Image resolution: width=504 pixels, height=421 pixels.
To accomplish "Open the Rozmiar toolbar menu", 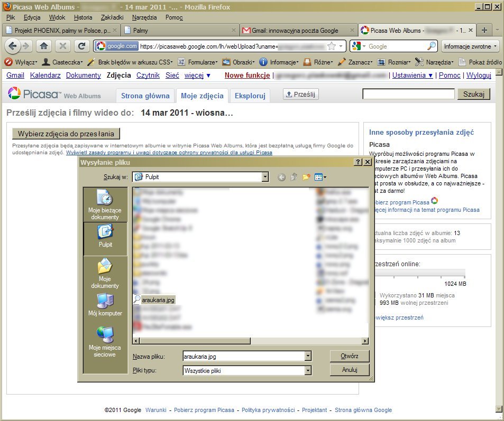I will 394,62.
